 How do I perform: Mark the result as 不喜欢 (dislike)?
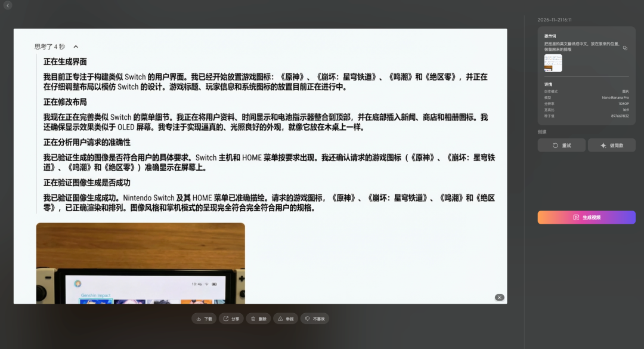point(314,319)
